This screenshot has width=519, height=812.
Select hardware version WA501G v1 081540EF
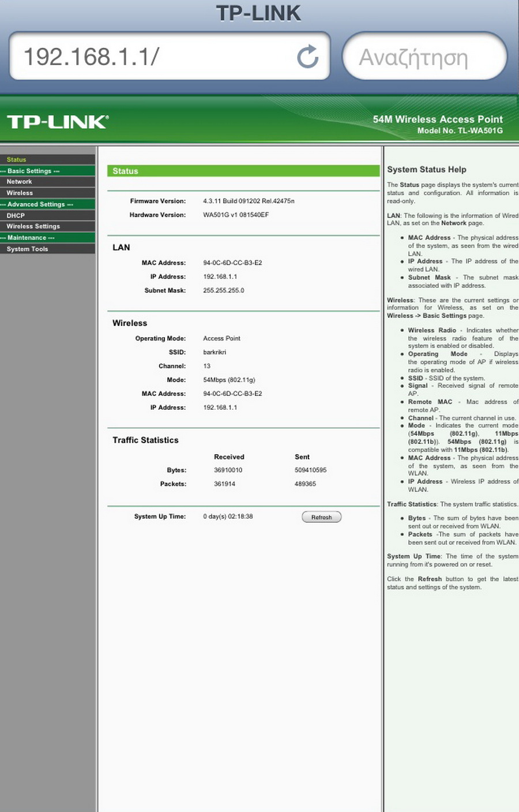click(x=236, y=215)
